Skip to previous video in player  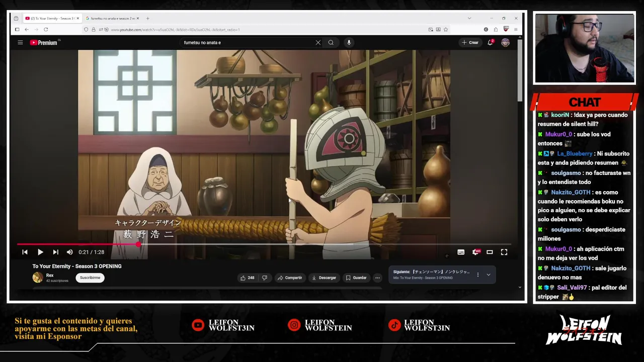point(25,252)
